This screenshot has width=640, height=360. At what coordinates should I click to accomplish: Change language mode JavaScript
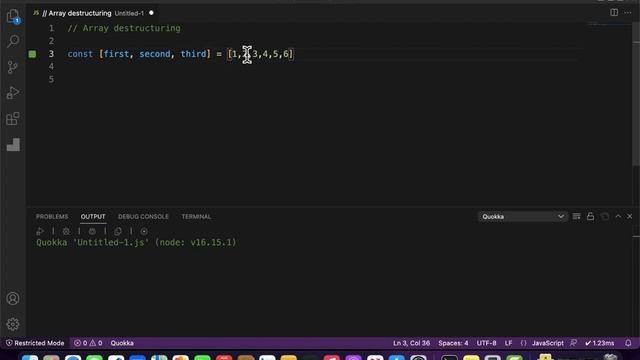pos(547,343)
